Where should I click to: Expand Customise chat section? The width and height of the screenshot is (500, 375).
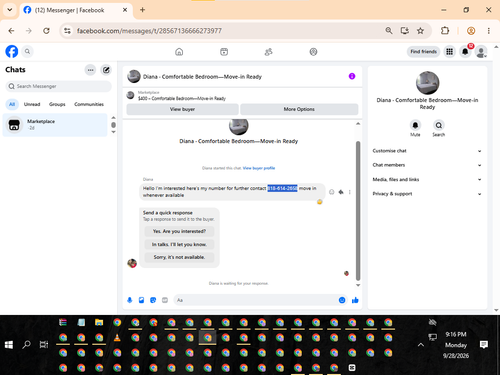(427, 151)
